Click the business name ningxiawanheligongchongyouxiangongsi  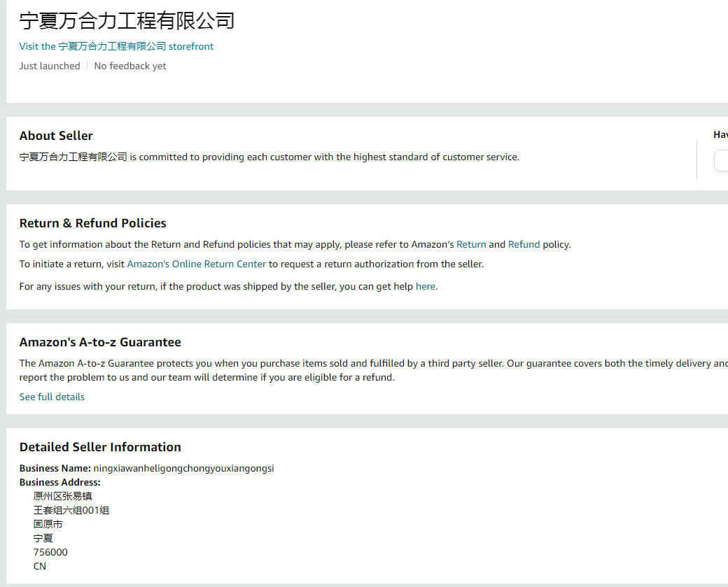pyautogui.click(x=183, y=468)
